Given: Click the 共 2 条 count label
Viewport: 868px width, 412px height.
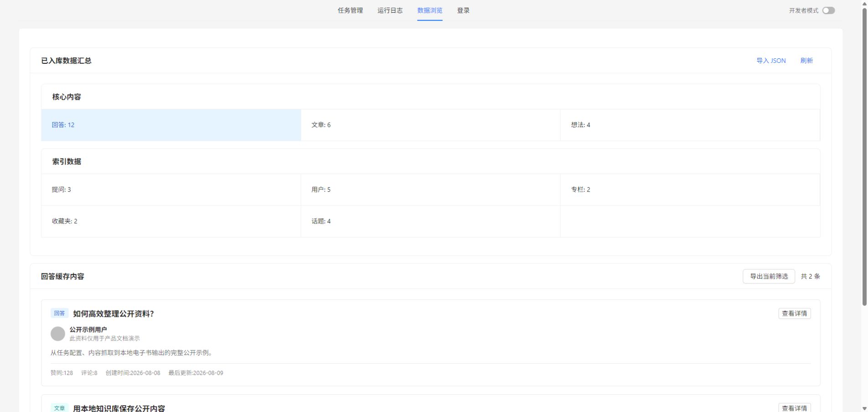Looking at the screenshot, I should pyautogui.click(x=810, y=276).
